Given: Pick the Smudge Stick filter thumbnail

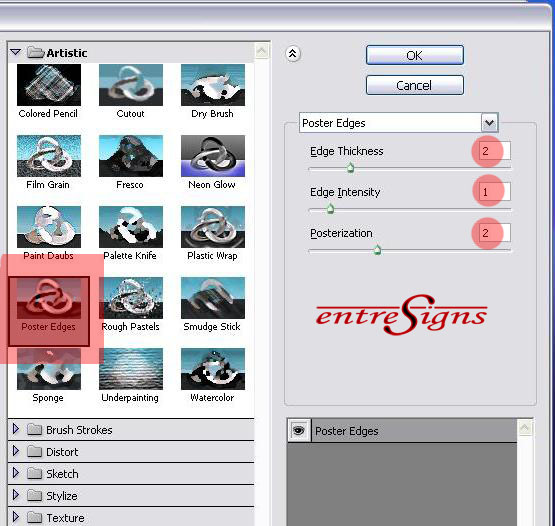Looking at the screenshot, I should (x=213, y=298).
